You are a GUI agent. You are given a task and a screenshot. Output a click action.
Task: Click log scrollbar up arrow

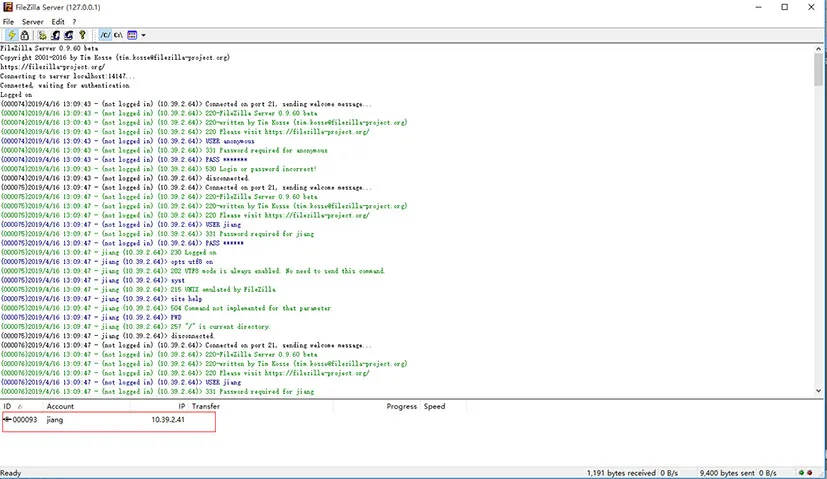pos(818,49)
